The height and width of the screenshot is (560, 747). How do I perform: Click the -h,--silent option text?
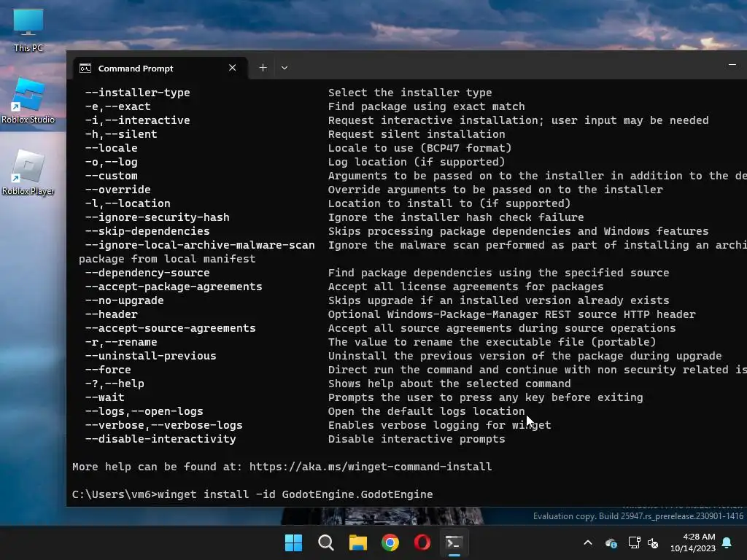(121, 134)
